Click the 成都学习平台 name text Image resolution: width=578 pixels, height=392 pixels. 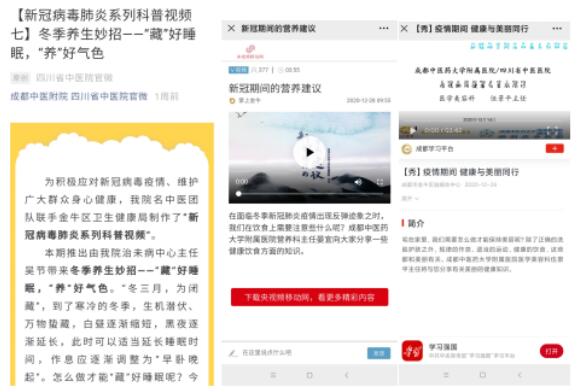[x=434, y=149]
